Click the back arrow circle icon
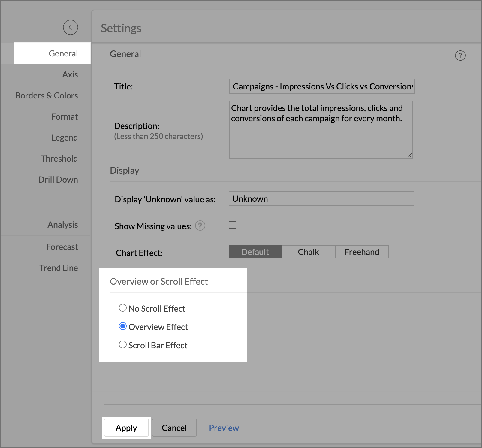The width and height of the screenshot is (482, 448). 71,27
